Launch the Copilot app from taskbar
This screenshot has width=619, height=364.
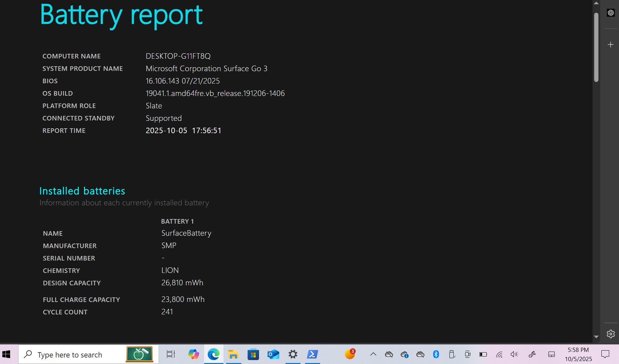point(194,354)
